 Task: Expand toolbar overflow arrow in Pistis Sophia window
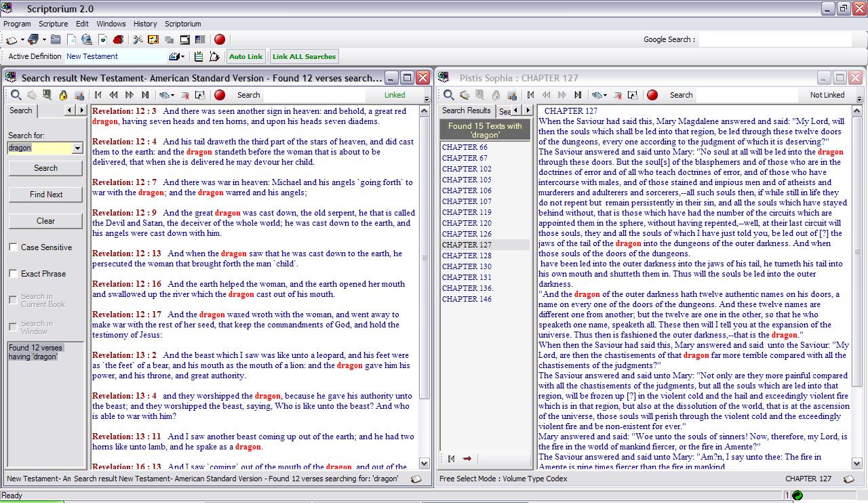pos(859,99)
